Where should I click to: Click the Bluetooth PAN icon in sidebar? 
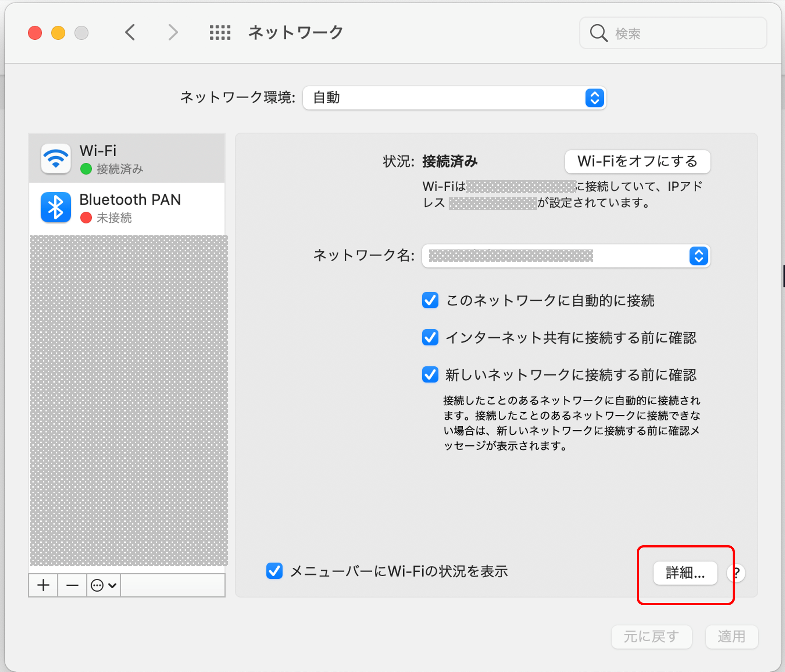click(56, 207)
